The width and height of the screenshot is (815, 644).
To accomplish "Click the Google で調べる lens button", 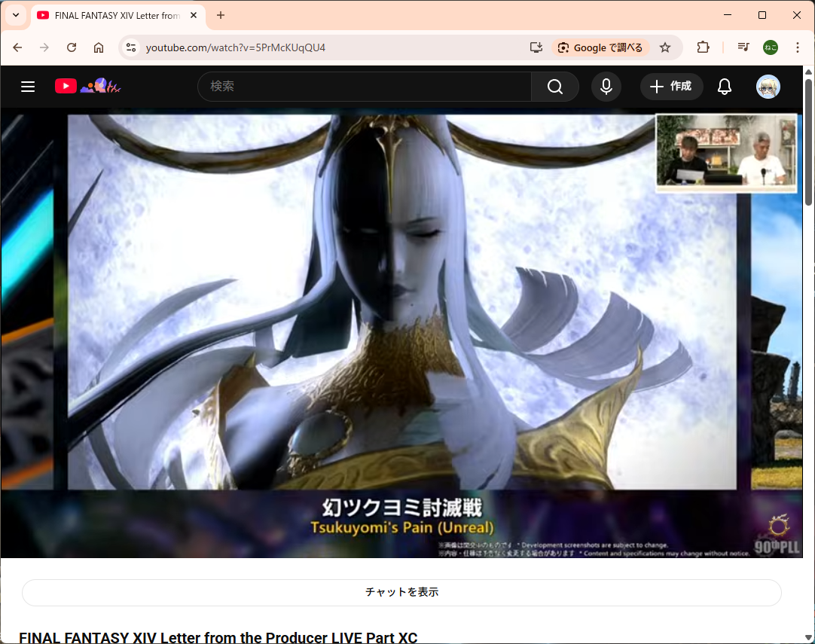I will [600, 47].
